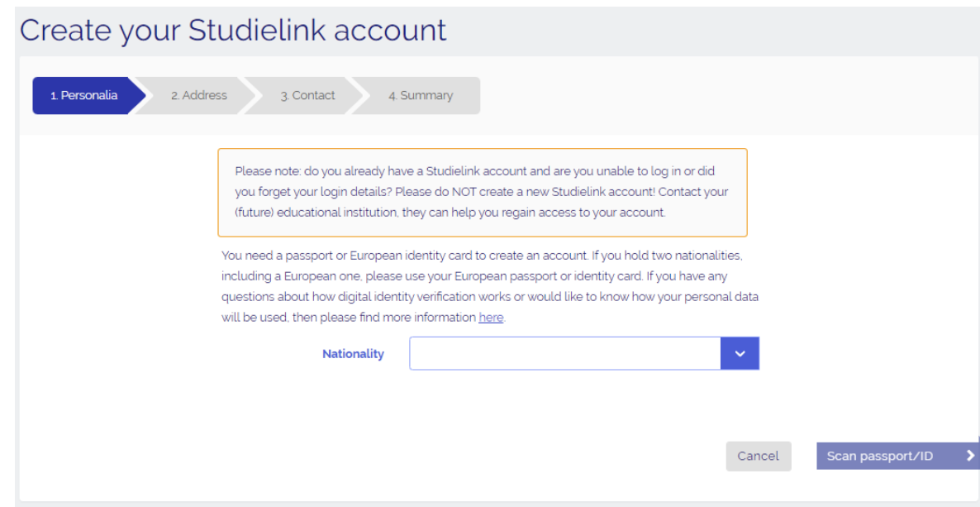Click the Scan passport/ID button label

[x=879, y=456]
